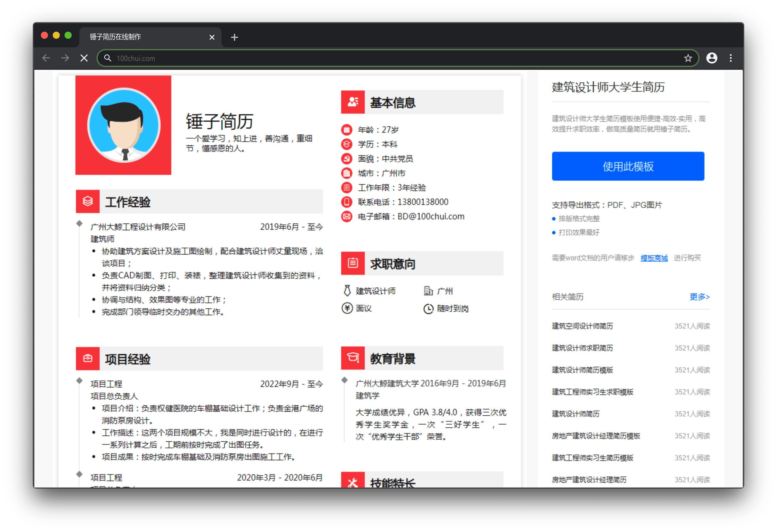
Task: Click the search magnifier icon in address bar
Action: 107,58
